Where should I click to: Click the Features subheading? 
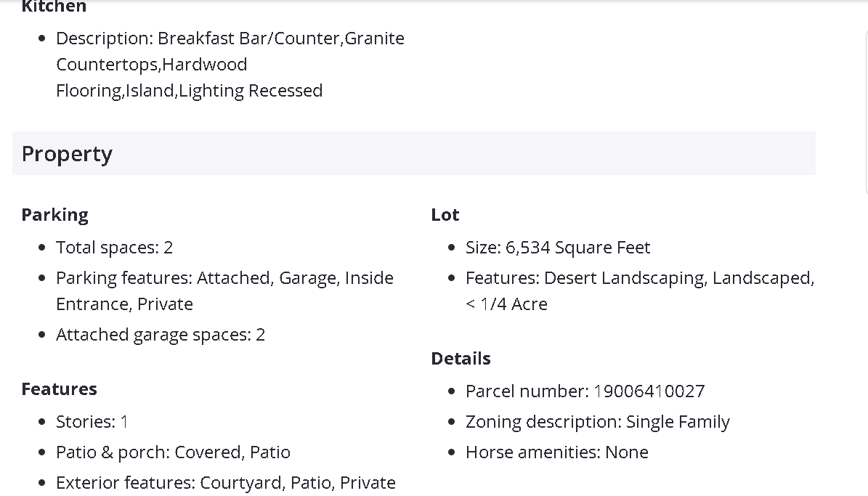click(x=59, y=389)
